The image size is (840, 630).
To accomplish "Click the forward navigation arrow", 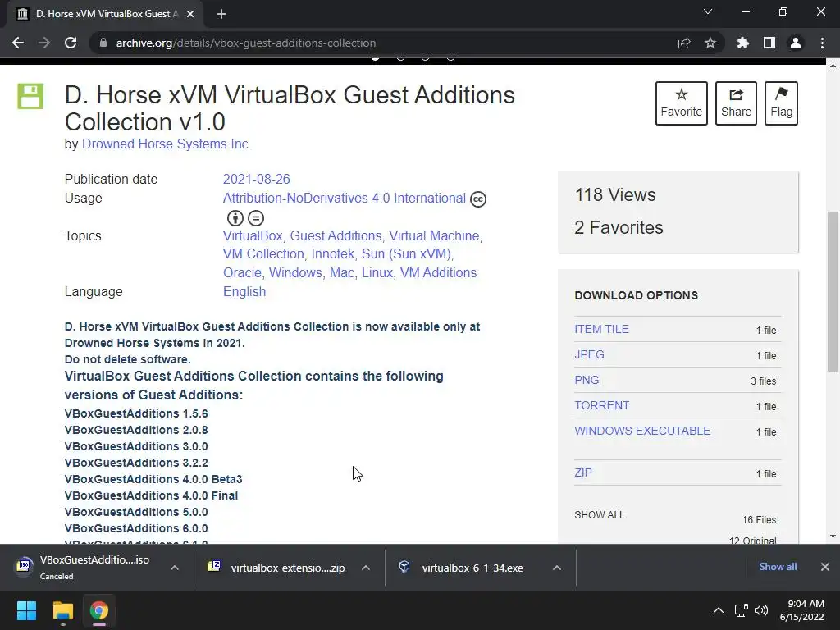I will pyautogui.click(x=44, y=43).
